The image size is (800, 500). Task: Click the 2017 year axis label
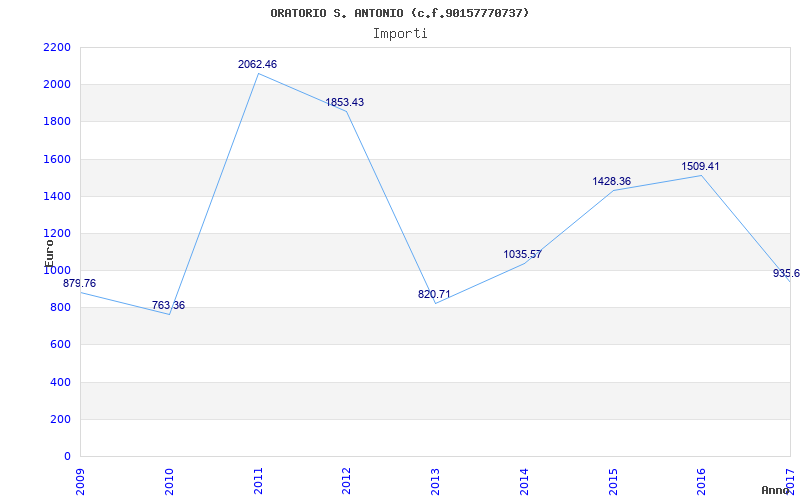[790, 481]
